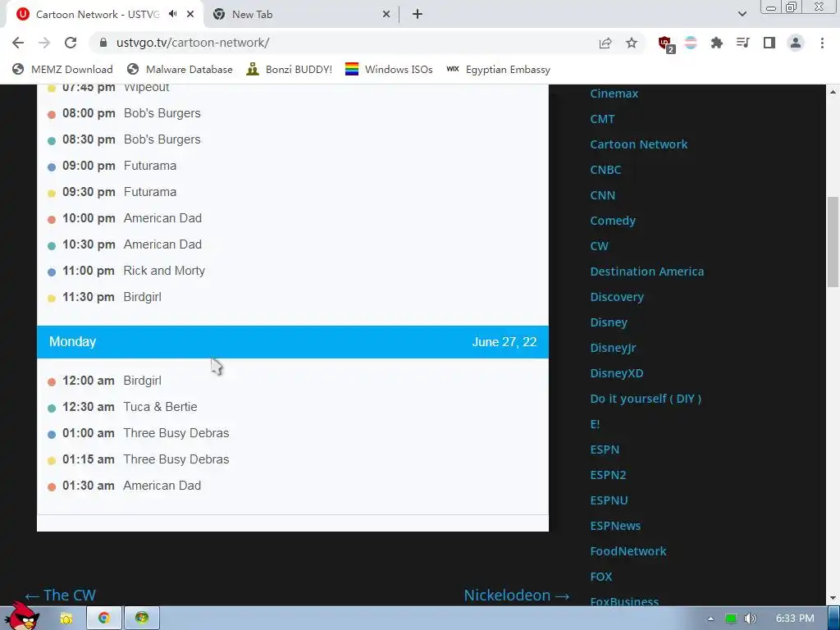The width and height of the screenshot is (840, 630).
Task: Open the striped flag extension icon
Action: click(691, 43)
